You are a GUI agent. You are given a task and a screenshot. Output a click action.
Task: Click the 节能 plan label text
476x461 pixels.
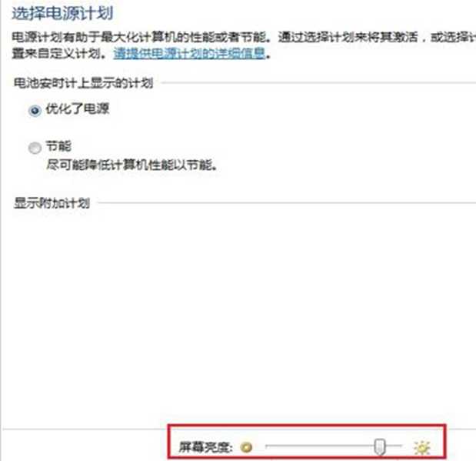click(58, 146)
